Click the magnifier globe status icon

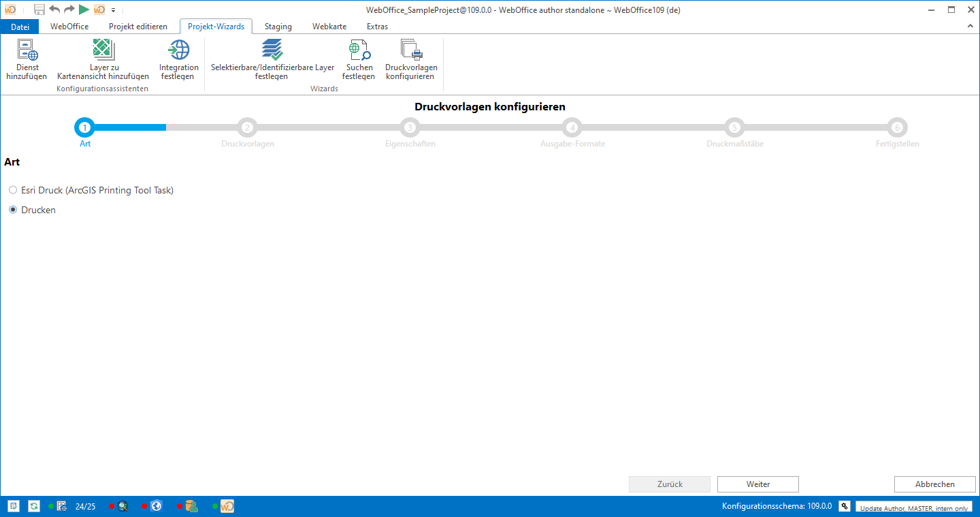point(122,506)
